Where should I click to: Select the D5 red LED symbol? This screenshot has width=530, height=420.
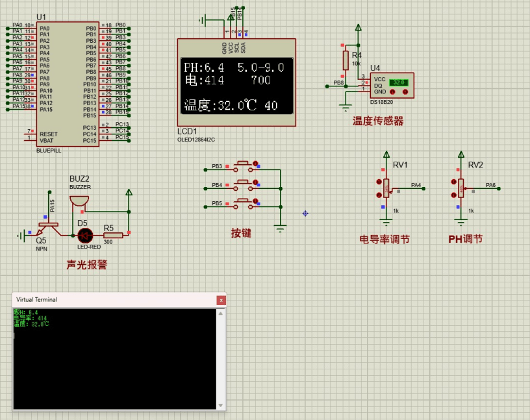(x=83, y=235)
